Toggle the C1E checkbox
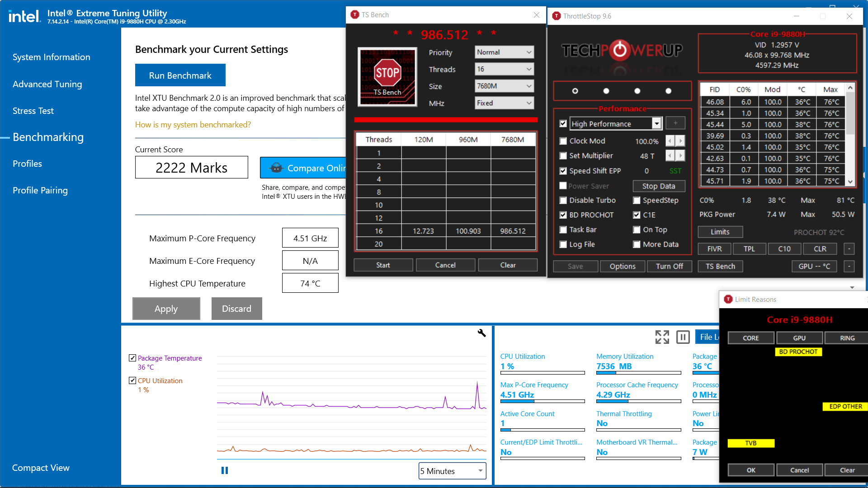The width and height of the screenshot is (868, 488). pyautogui.click(x=637, y=215)
